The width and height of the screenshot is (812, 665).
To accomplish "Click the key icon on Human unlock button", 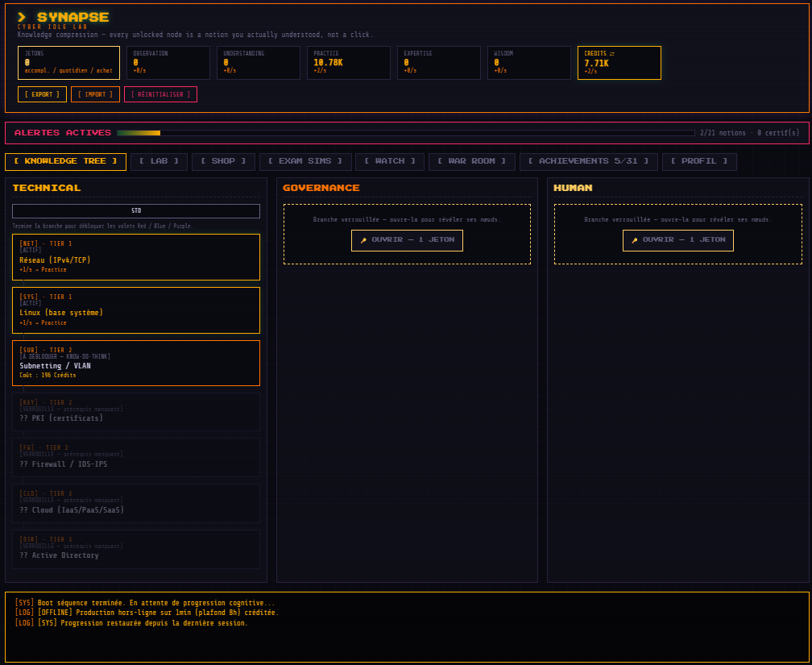I will pyautogui.click(x=635, y=240).
